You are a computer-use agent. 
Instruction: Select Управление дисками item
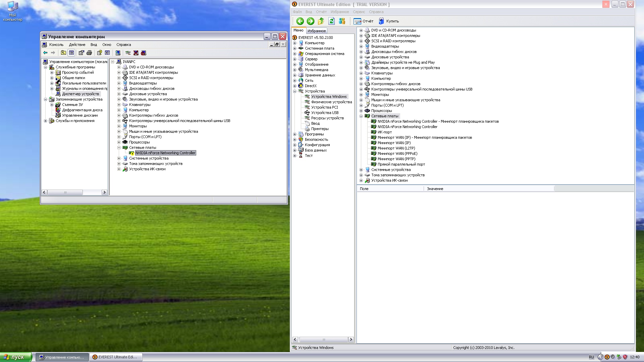[80, 115]
